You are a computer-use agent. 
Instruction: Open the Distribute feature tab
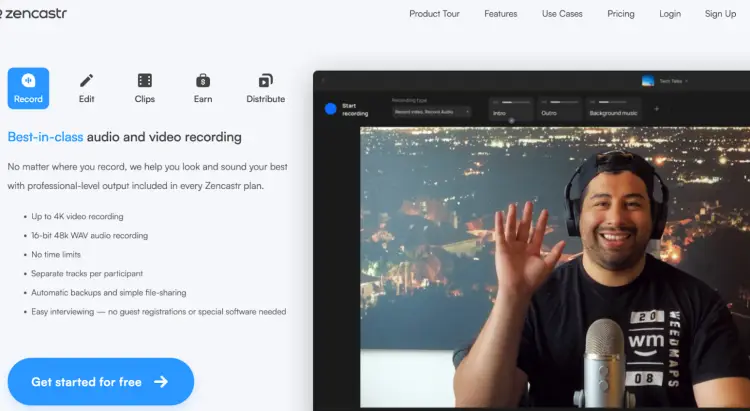click(265, 89)
